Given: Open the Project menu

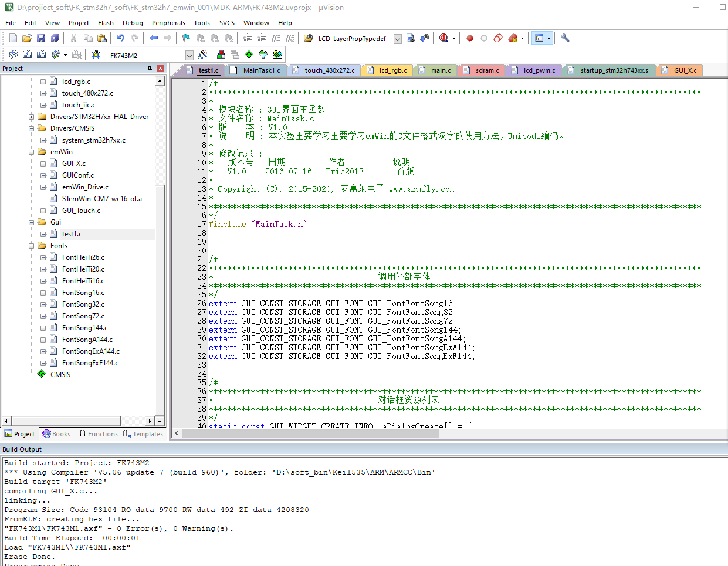Looking at the screenshot, I should tap(79, 23).
